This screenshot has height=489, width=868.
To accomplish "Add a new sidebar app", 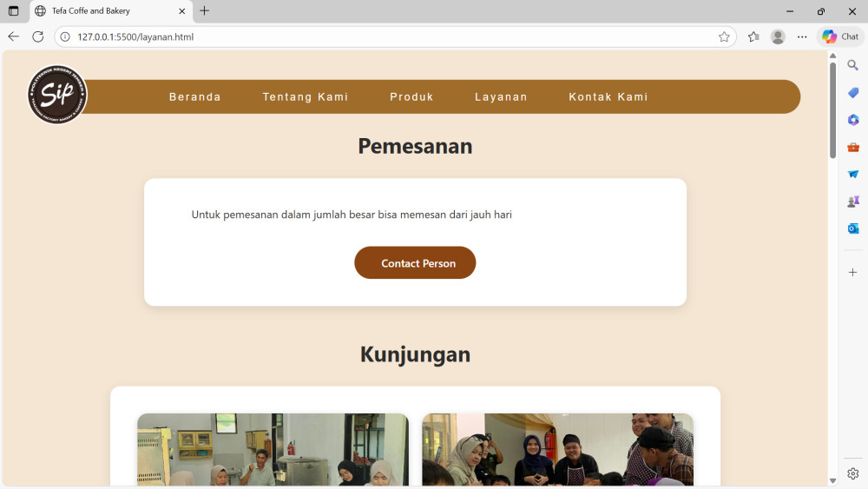I will pos(852,273).
